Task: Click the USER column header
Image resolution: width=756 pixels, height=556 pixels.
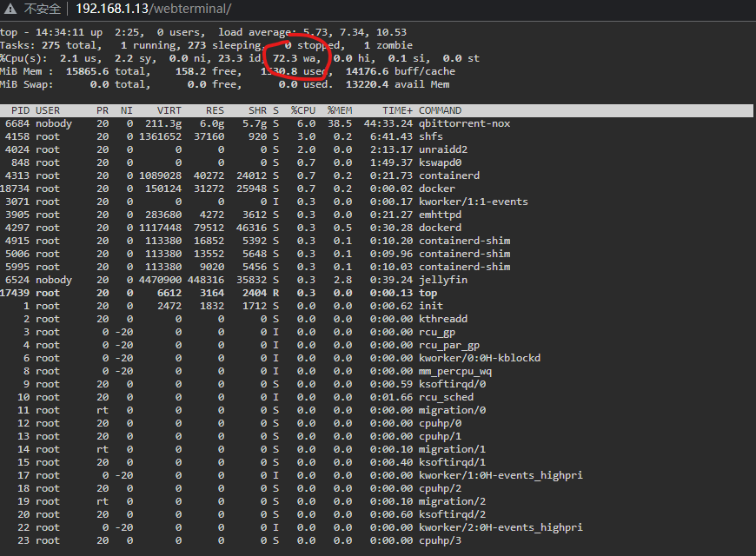Action: 48,110
